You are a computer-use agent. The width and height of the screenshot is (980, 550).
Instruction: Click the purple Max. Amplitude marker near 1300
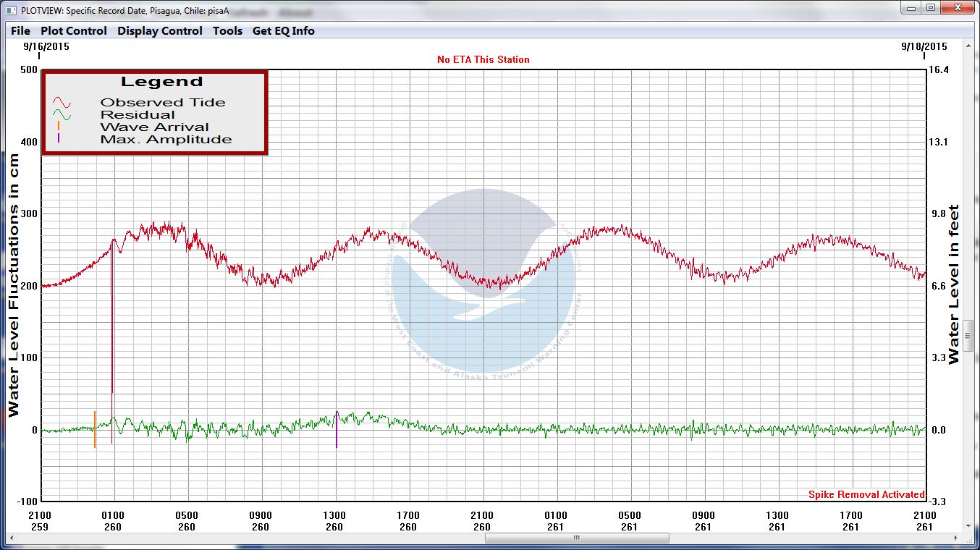click(x=337, y=430)
